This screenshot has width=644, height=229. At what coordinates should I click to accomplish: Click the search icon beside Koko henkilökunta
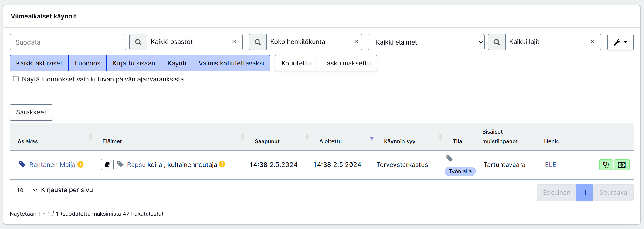(258, 42)
